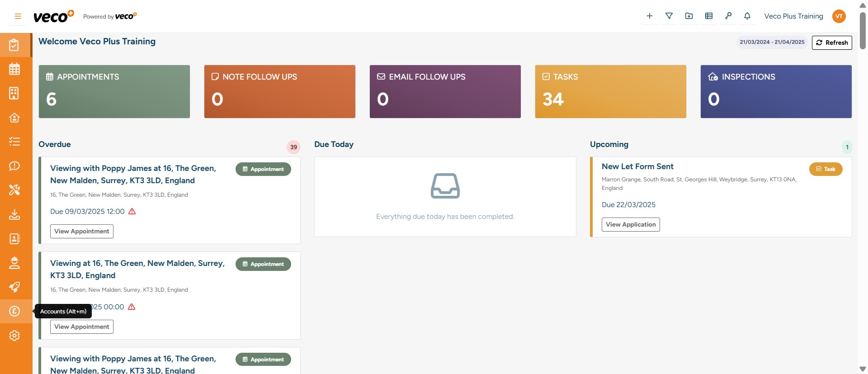This screenshot has height=374, width=868.
Task: Open the settings gear in sidebar
Action: tap(14, 336)
